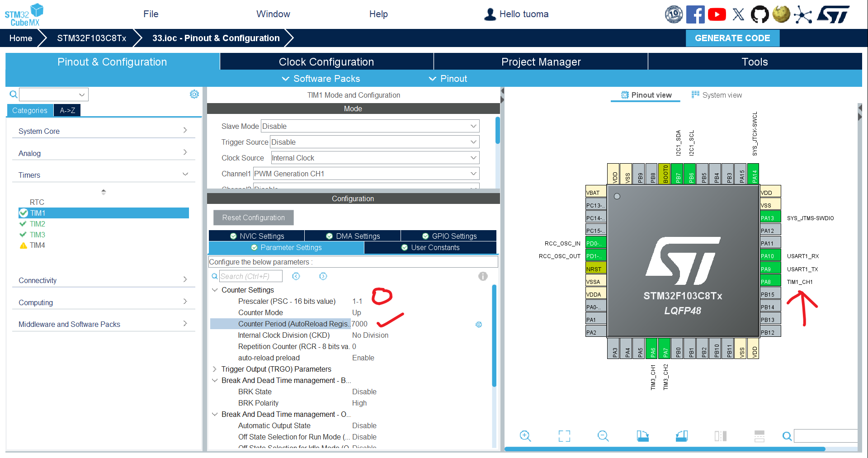Screen dimensions: 868x458
Task: Switch to Clock Configuration tab
Action: point(326,61)
